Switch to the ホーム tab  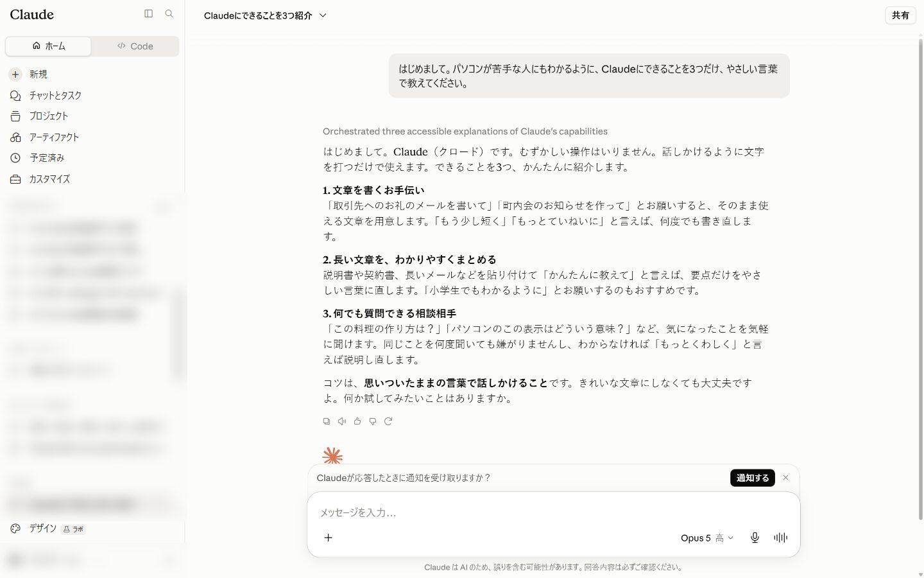tap(49, 46)
